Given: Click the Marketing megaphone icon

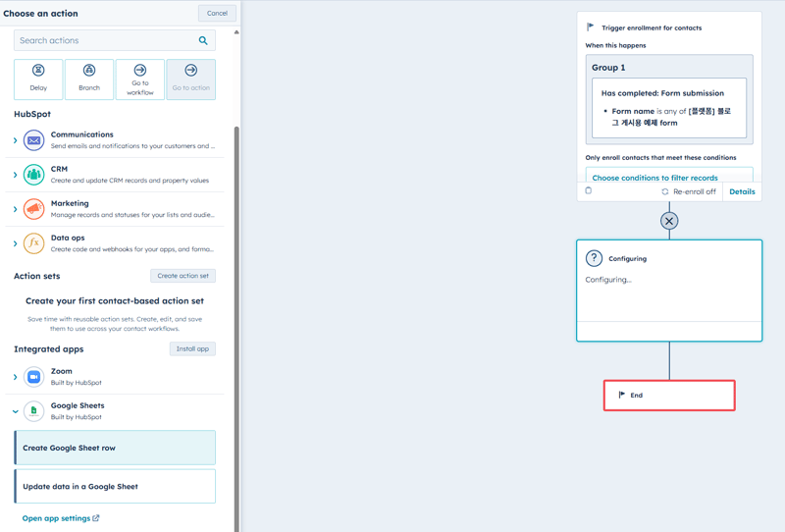Looking at the screenshot, I should [34, 209].
